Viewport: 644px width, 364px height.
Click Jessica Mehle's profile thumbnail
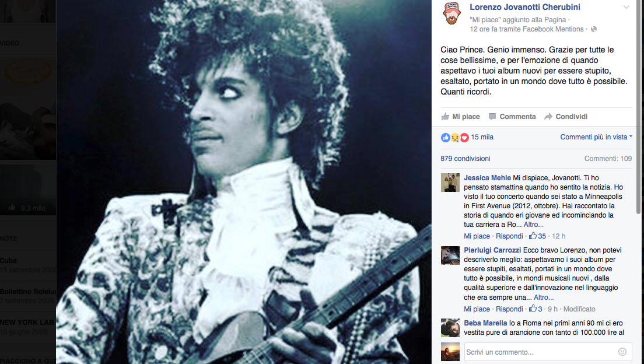tap(450, 183)
